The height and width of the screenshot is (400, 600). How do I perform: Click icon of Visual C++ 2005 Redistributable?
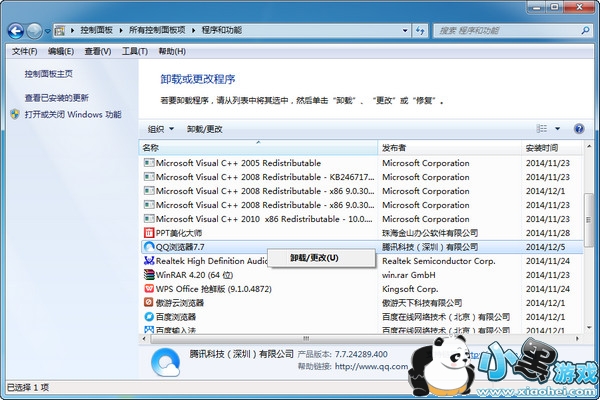click(149, 163)
